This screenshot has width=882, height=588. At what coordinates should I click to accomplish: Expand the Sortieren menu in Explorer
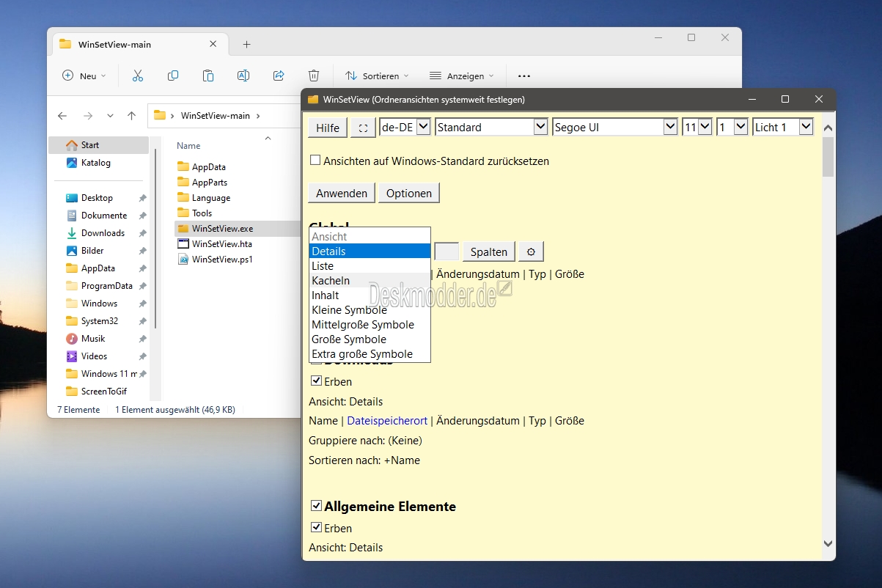(377, 76)
